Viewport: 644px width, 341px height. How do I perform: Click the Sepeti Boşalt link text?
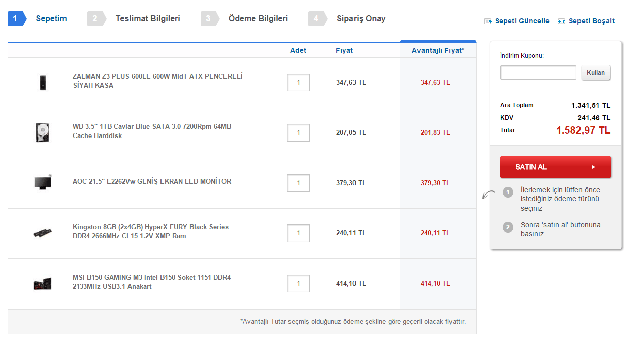tap(591, 21)
